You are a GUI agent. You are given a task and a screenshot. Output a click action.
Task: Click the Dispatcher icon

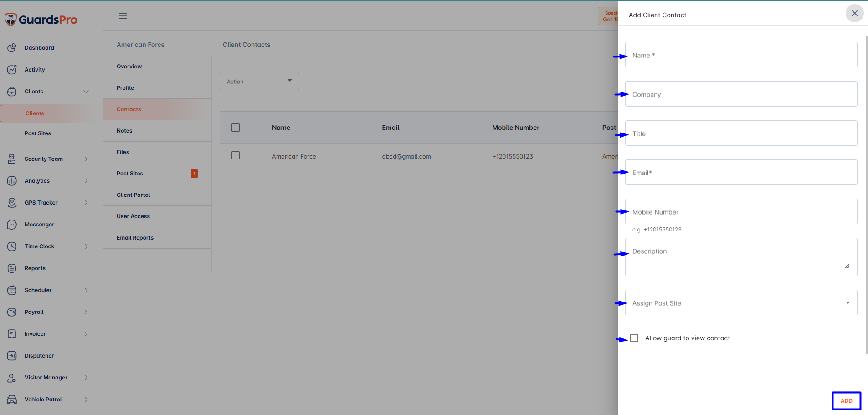click(12, 356)
